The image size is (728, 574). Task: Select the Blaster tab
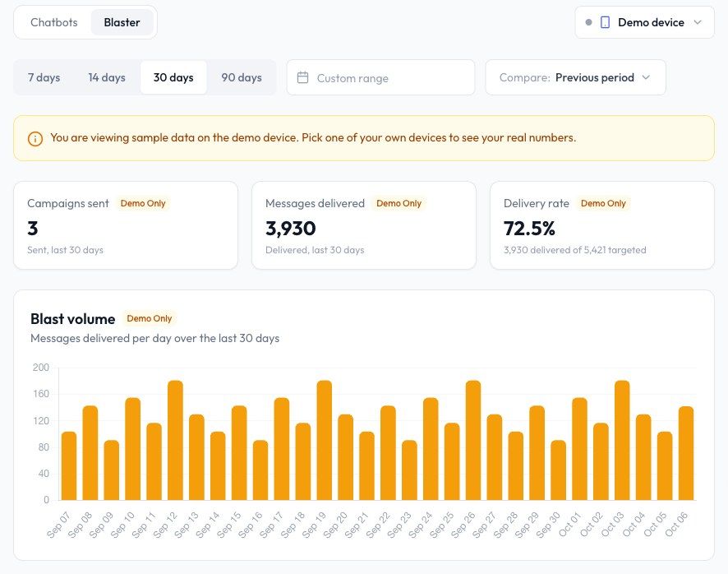click(x=122, y=22)
